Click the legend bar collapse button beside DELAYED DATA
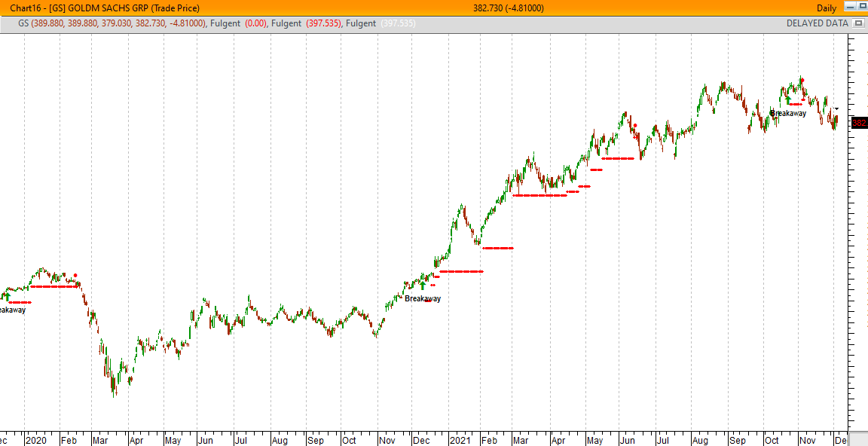This screenshot has height=446, width=868. coord(858,23)
